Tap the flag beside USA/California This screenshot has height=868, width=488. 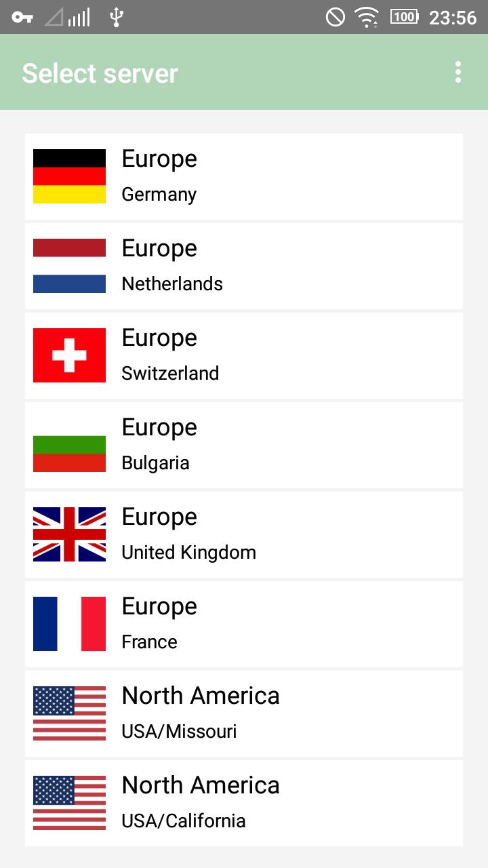tap(69, 803)
